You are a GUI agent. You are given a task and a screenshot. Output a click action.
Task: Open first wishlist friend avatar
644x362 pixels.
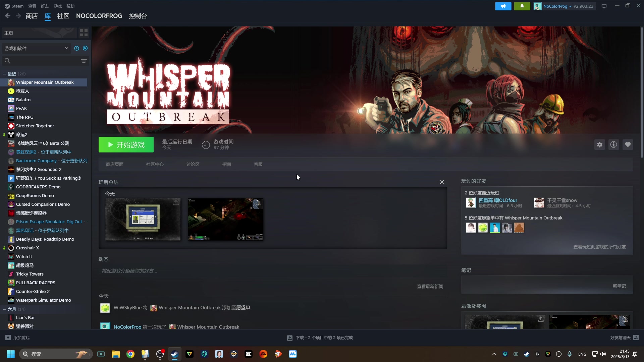pos(471,228)
